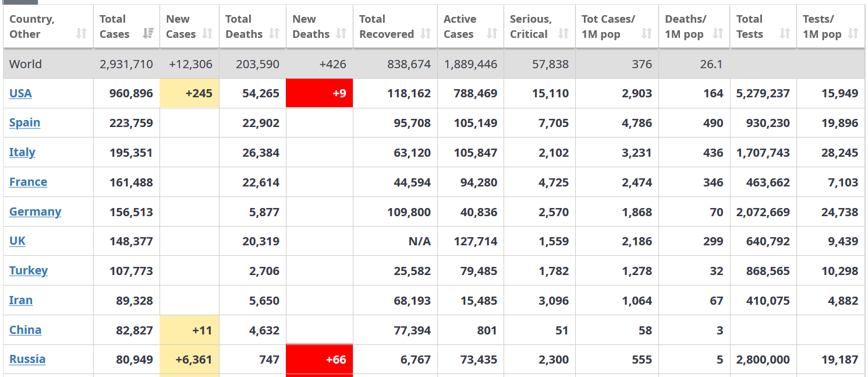868x377 pixels.
Task: Click Russia total tests 2,800,000
Action: [763, 360]
